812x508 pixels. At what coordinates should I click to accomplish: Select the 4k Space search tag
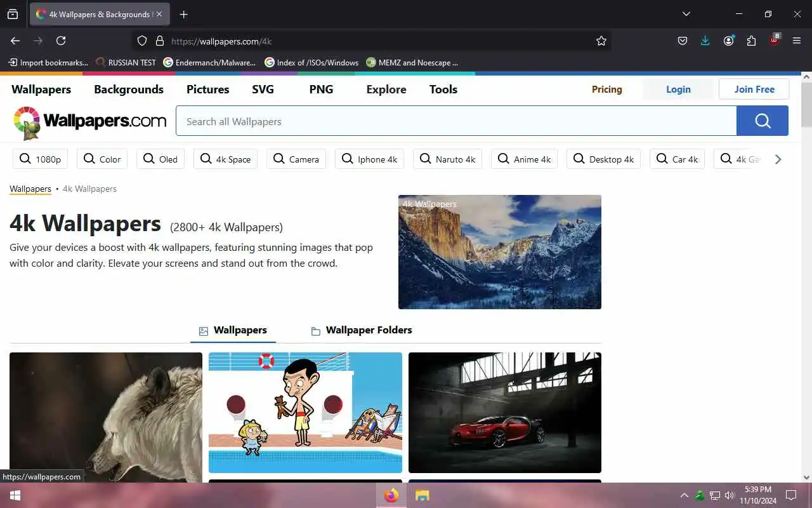225,159
